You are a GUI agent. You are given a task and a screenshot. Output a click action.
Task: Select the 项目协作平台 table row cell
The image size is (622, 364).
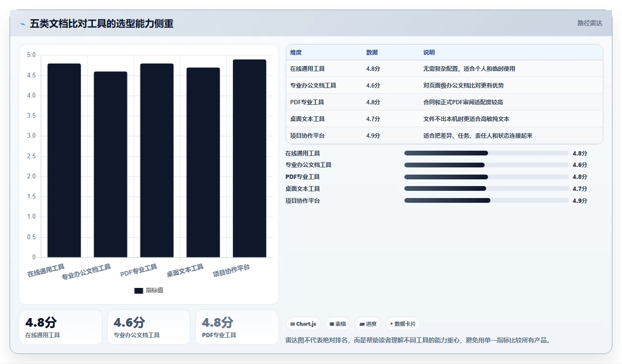click(308, 136)
